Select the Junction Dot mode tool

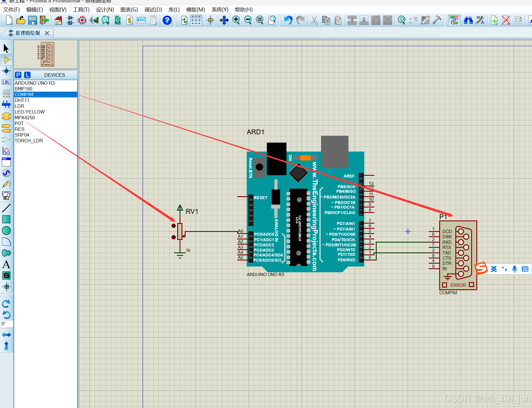[6, 71]
